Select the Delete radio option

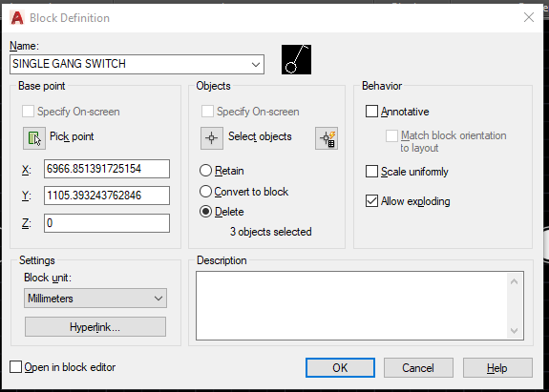click(205, 212)
